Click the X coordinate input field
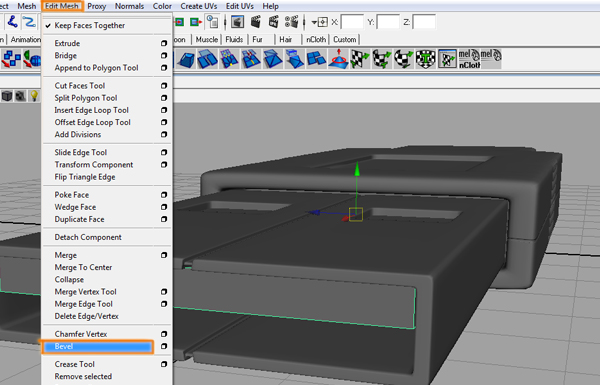The image size is (600, 385). [x=352, y=22]
